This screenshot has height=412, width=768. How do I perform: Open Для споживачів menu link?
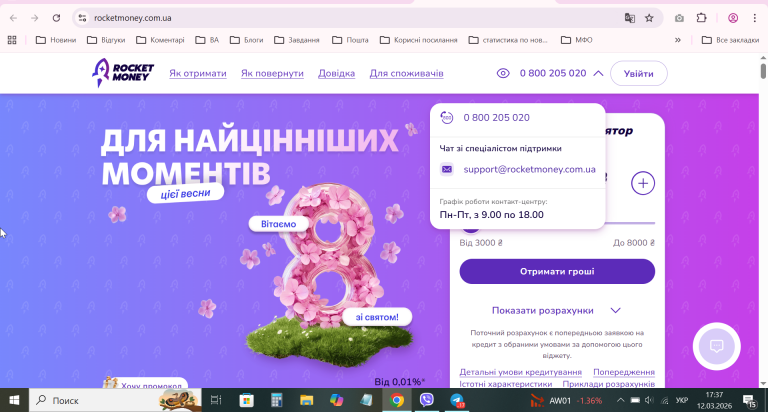[407, 73]
